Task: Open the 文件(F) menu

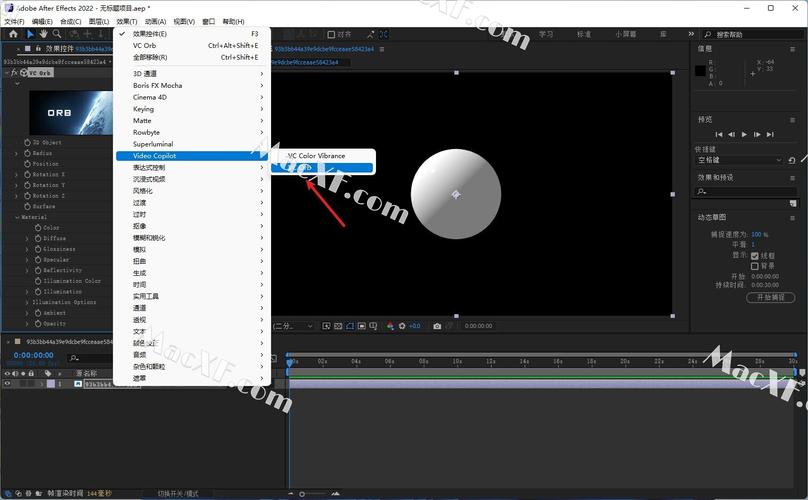Action: [14, 22]
